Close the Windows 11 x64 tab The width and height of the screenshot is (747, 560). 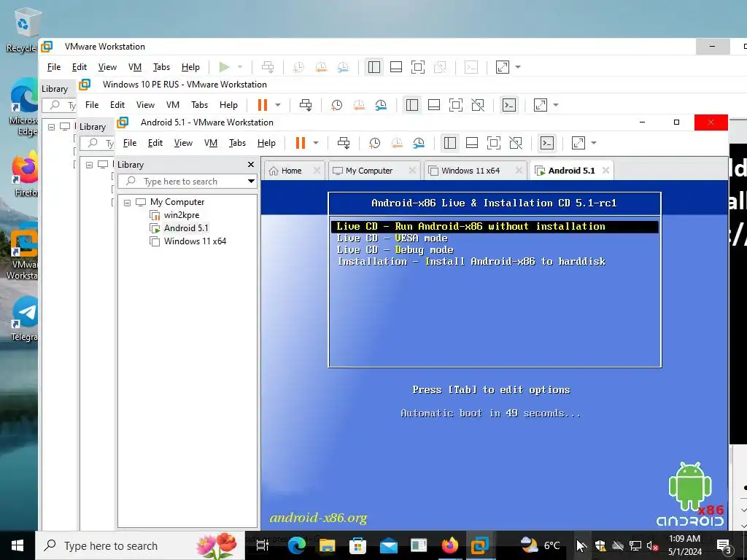click(x=519, y=171)
